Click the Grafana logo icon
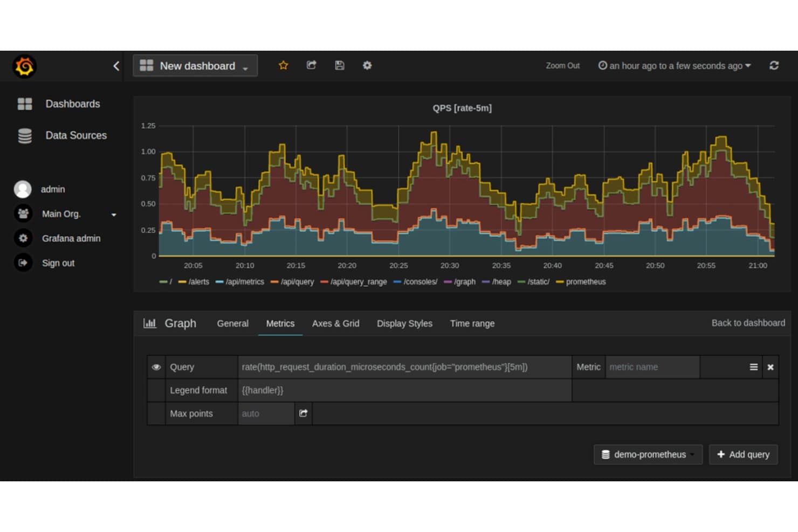This screenshot has width=798, height=532. tap(24, 66)
